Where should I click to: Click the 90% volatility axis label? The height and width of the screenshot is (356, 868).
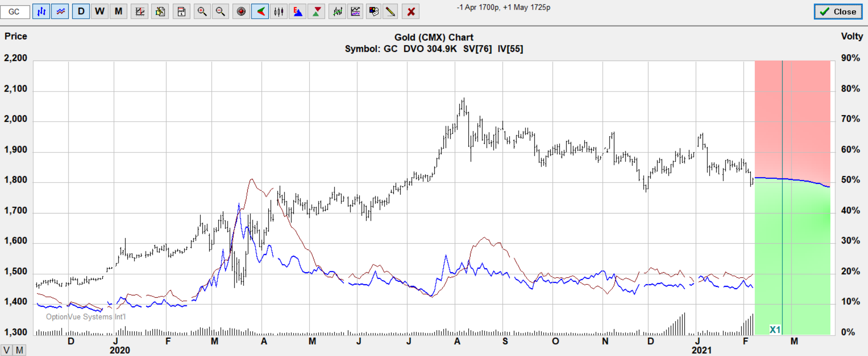click(x=850, y=58)
